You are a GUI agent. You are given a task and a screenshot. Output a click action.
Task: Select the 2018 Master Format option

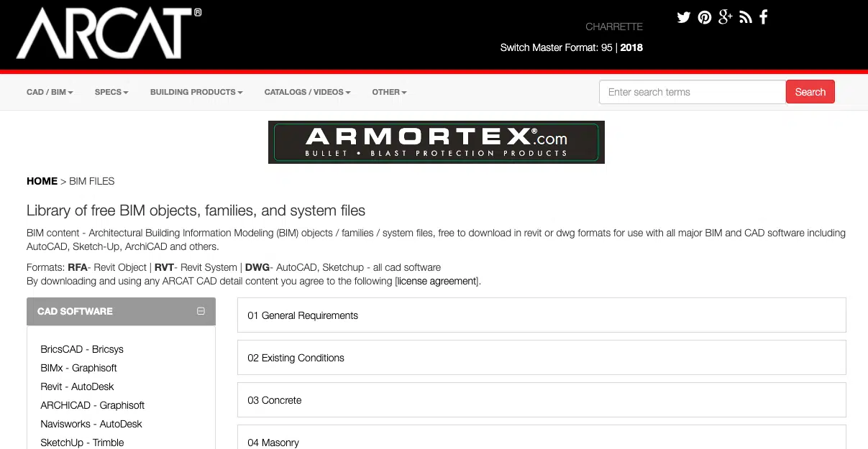(x=632, y=47)
